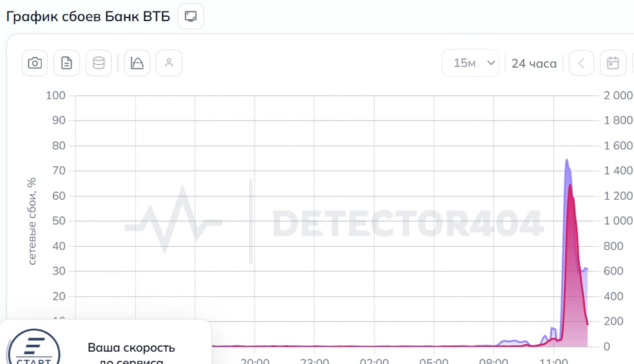Click the 11:00 time axis label
The width and height of the screenshot is (634, 364).
(553, 360)
